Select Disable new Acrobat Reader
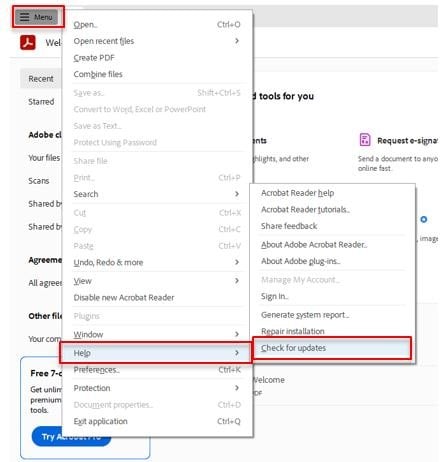448x462 pixels. [x=157, y=297]
